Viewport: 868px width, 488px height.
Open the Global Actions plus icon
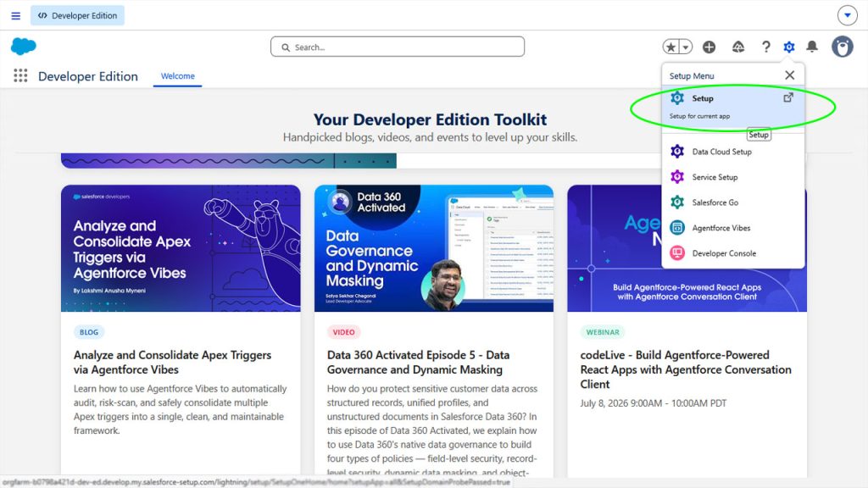[709, 47]
